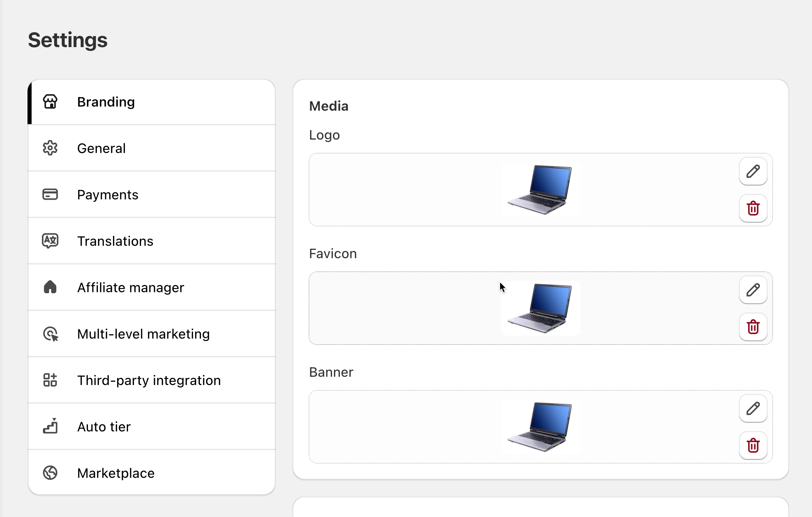The height and width of the screenshot is (517, 812).
Task: Go to the Auto tier section
Action: point(104,427)
